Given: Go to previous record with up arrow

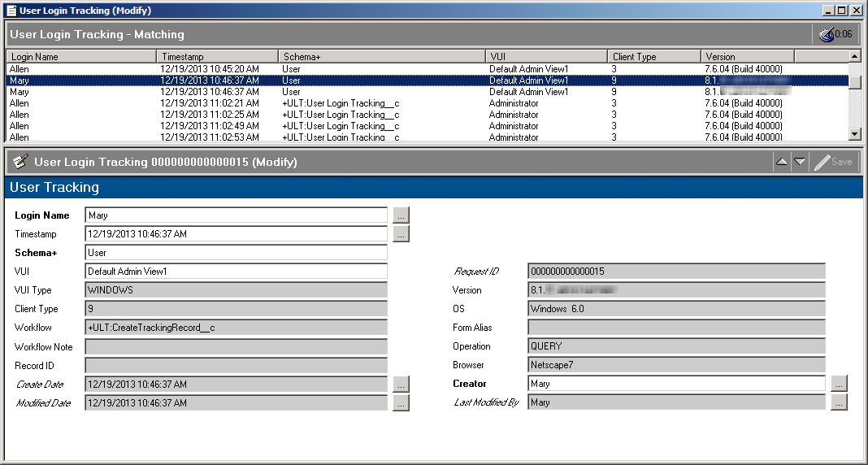Looking at the screenshot, I should [x=782, y=162].
